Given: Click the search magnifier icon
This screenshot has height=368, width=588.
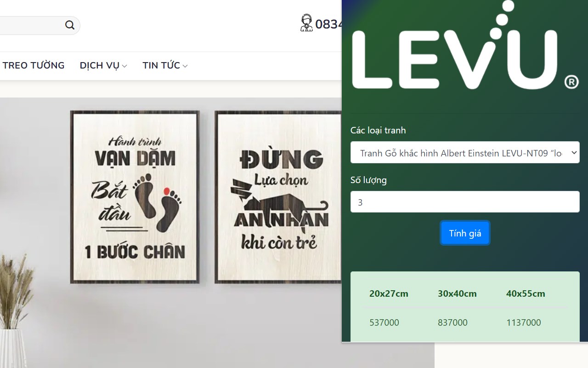Looking at the screenshot, I should click(70, 25).
